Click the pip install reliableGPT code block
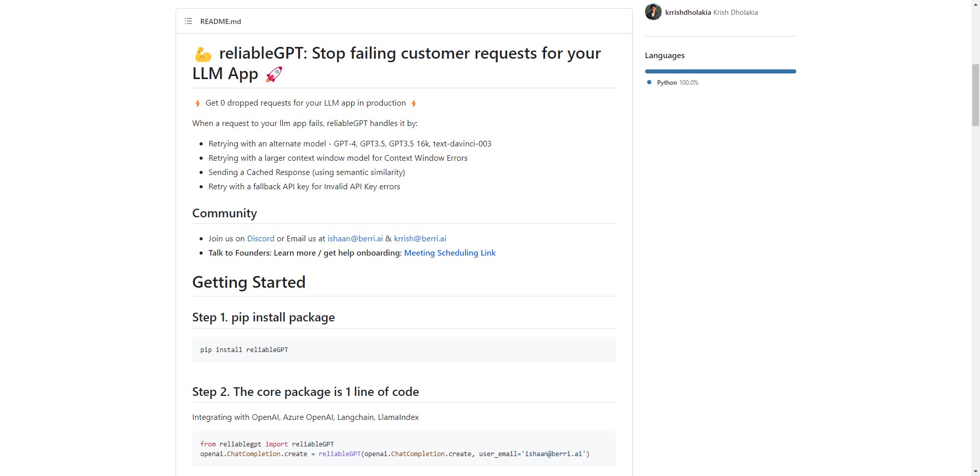The height and width of the screenshot is (476, 980). (404, 350)
